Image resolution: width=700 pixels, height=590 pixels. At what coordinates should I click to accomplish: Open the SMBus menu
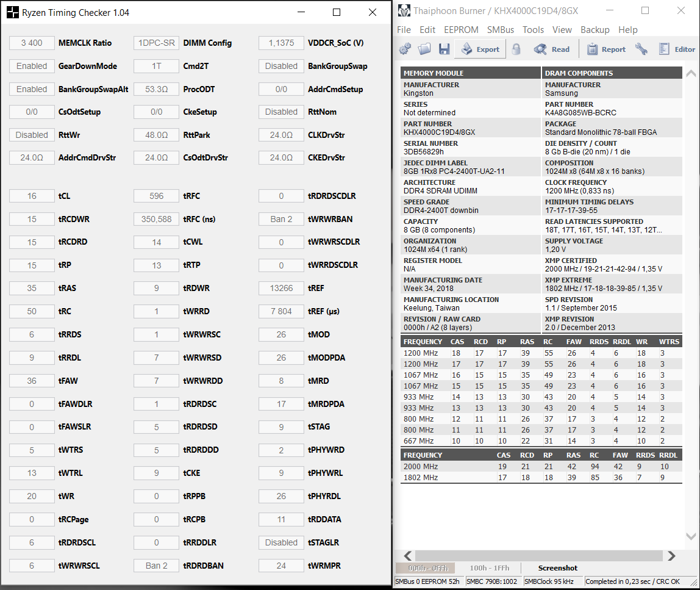click(x=501, y=30)
